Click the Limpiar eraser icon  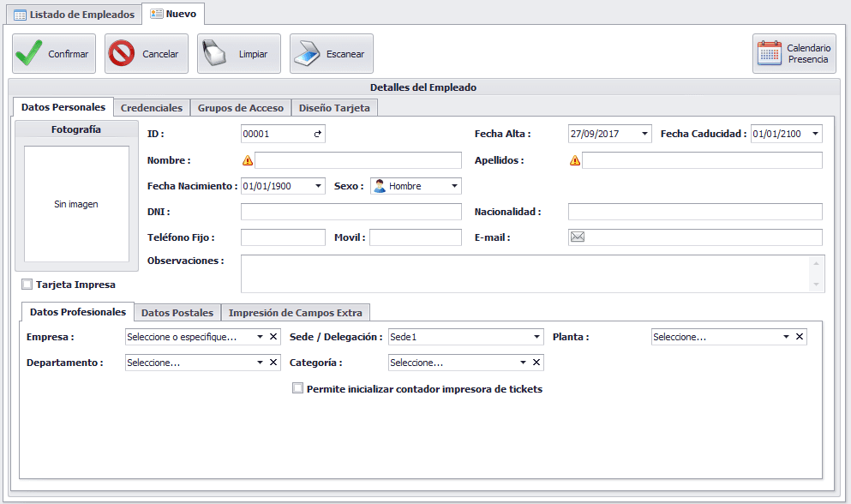215,53
